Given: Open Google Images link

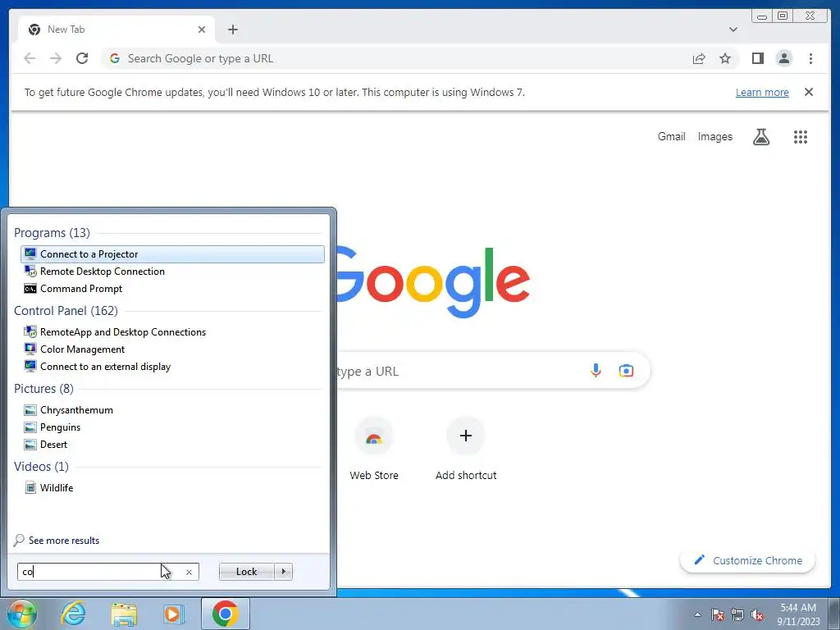Looking at the screenshot, I should pos(714,137).
